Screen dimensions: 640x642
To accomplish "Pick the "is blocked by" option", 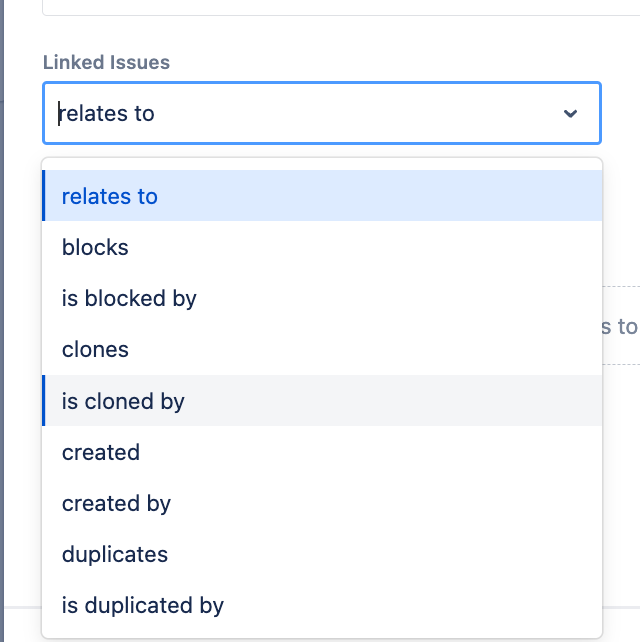I will 129,298.
